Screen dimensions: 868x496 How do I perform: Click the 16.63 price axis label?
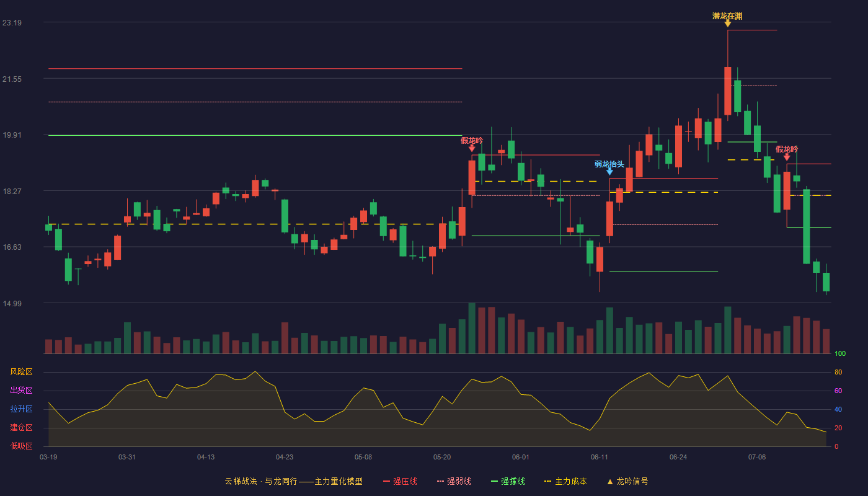pyautogui.click(x=12, y=247)
